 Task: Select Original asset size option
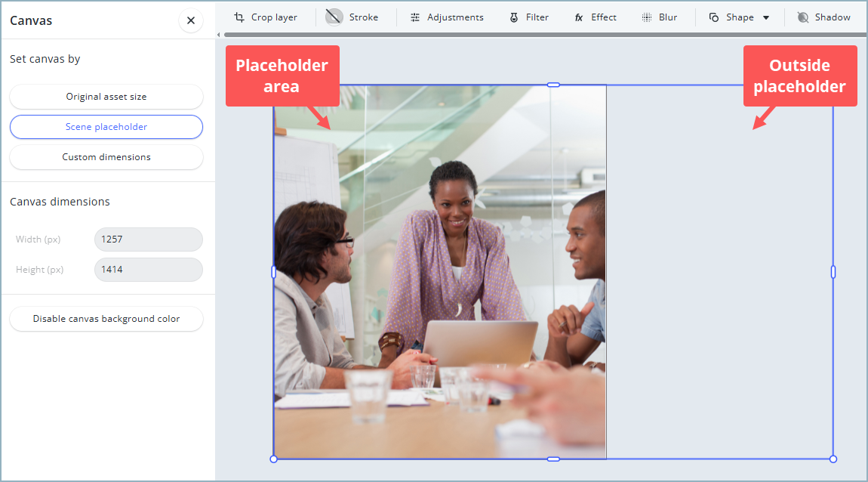click(106, 97)
